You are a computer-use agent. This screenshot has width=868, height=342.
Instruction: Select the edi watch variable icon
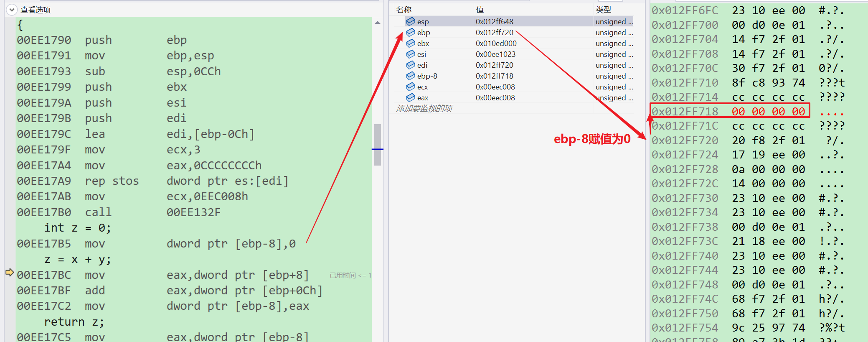411,65
